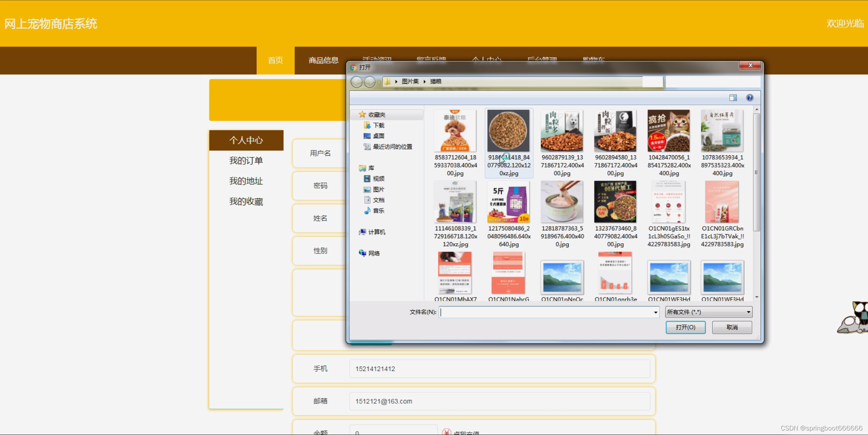Select the 疯抢 cat food thumbnail
The width and height of the screenshot is (868, 435).
(668, 131)
